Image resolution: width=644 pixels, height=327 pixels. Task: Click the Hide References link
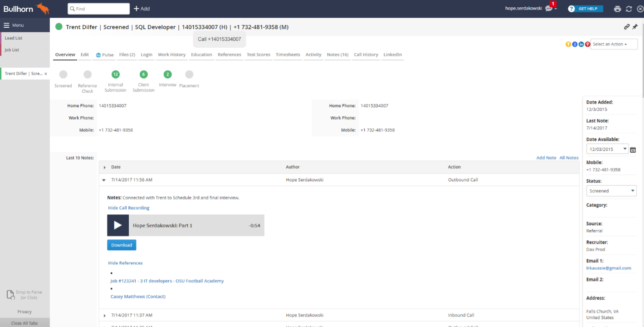click(x=125, y=263)
